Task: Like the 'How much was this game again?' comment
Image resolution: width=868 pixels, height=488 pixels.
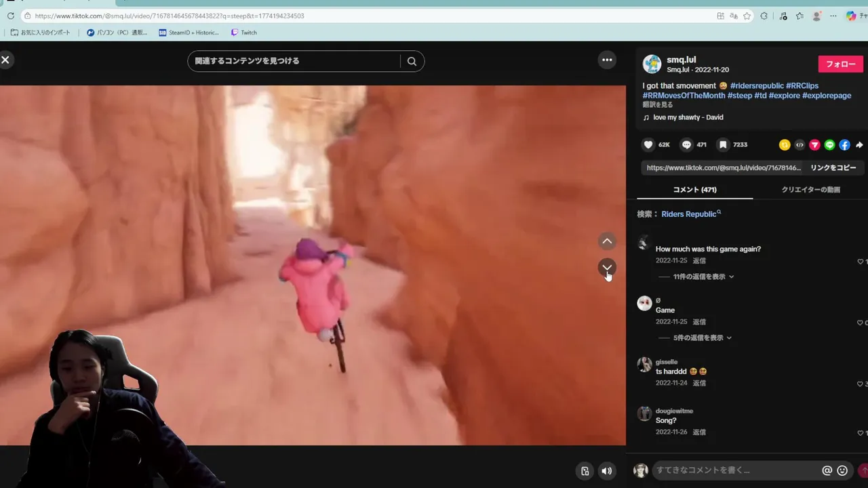Action: coord(861,262)
